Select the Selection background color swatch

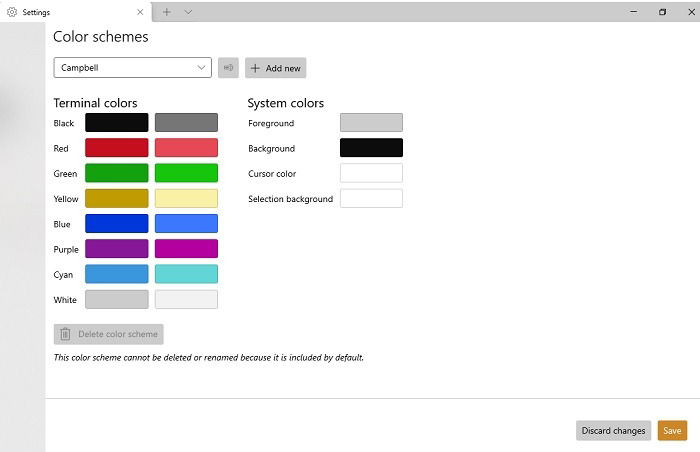click(371, 198)
